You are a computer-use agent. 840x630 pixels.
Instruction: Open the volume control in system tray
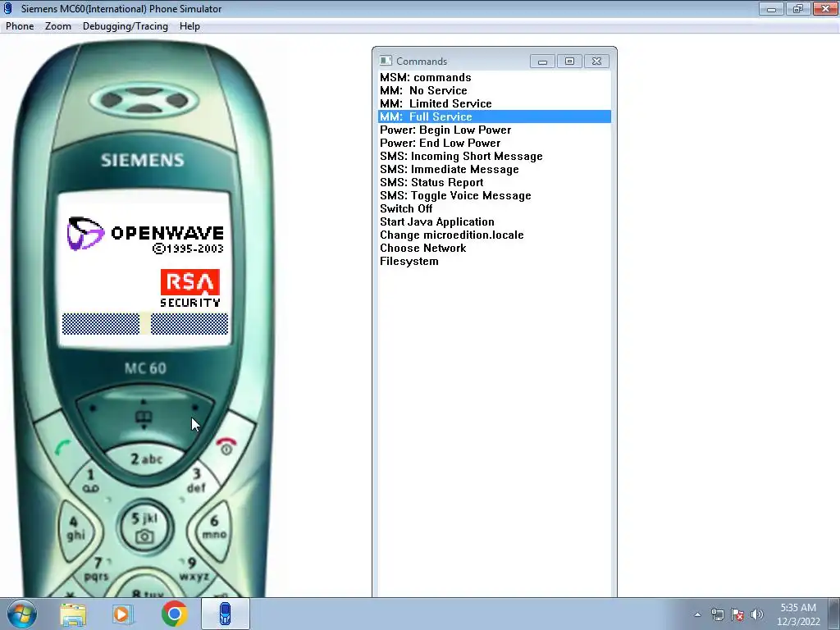click(756, 614)
